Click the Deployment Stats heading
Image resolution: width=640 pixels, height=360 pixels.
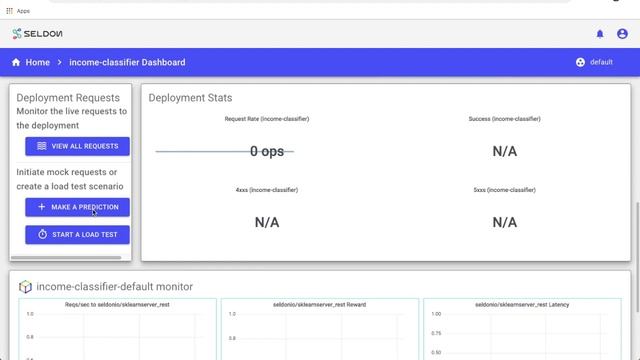tap(190, 98)
